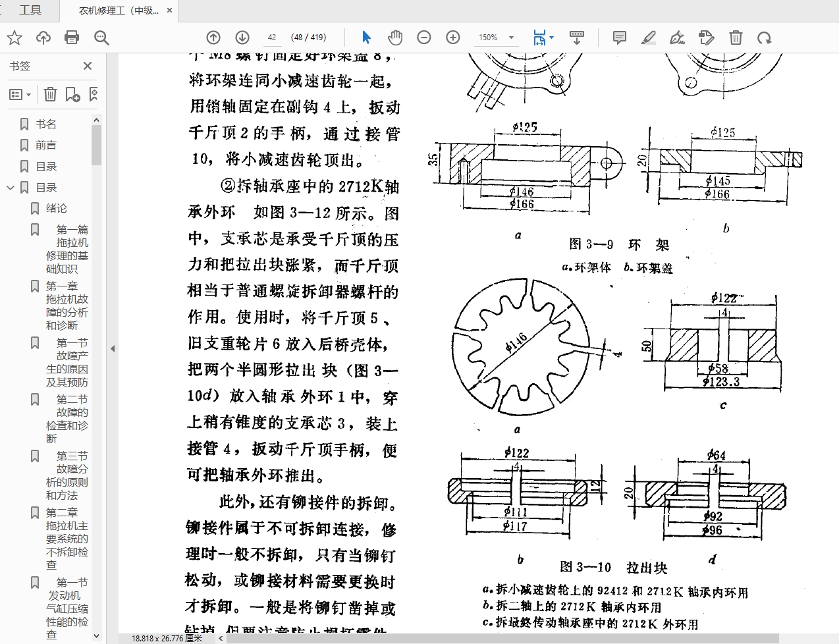Add a comment with speech bubble icon
The height and width of the screenshot is (644, 839).
[619, 38]
